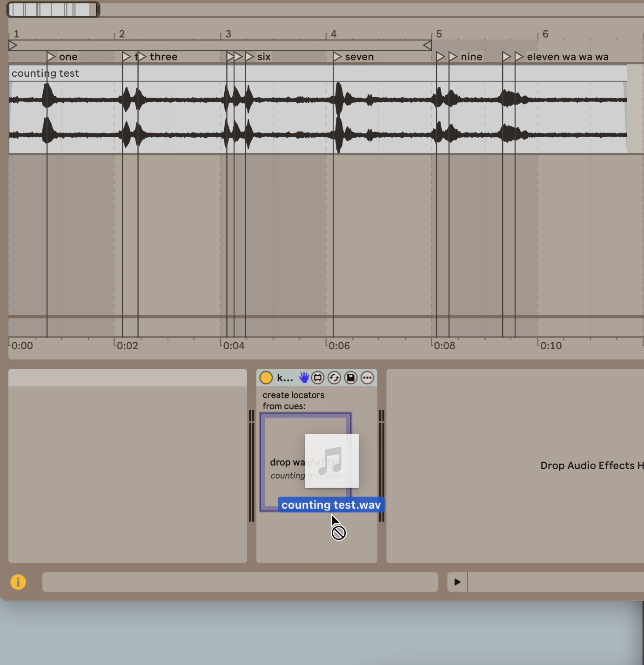Viewport: 644px width, 665px height.
Task: Jump to the 'one' locator
Action: 51,57
